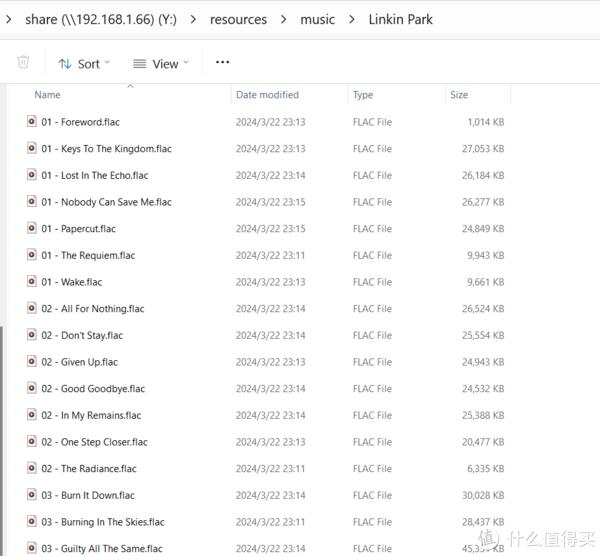
Task: Expand the chevron before the share breadcrumb
Action: (x=9, y=19)
